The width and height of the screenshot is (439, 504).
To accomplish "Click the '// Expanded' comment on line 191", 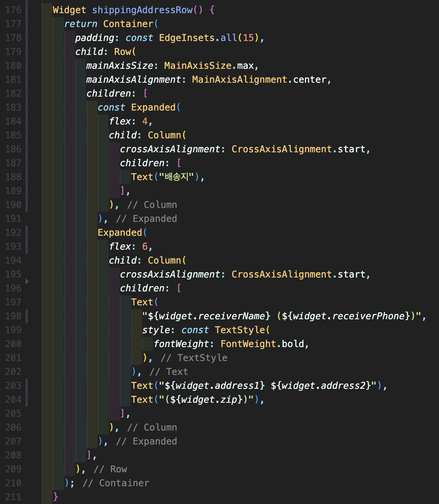I will 146,219.
